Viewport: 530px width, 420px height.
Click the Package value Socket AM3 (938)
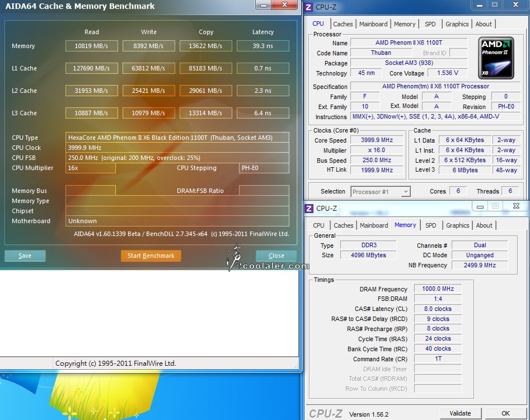pyautogui.click(x=409, y=63)
